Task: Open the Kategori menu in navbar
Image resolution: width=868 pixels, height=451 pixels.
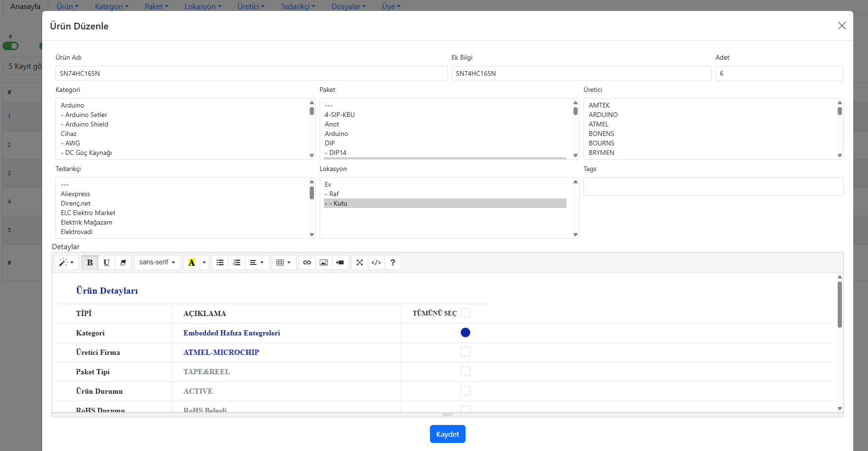Action: (112, 6)
